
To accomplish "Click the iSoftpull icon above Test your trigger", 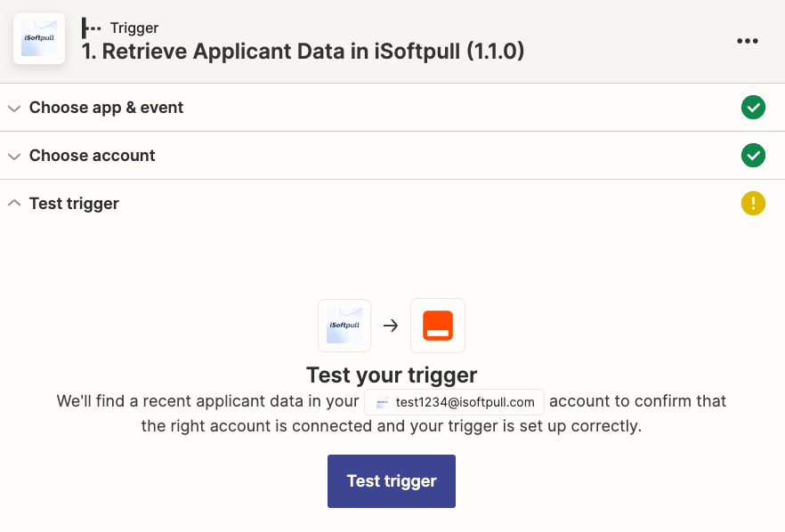I will tap(344, 326).
